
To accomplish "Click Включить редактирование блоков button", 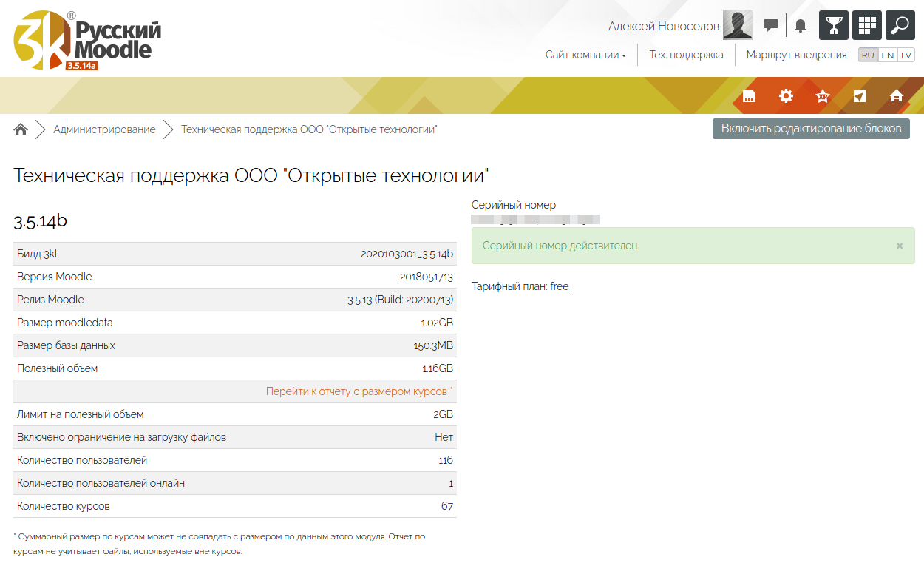I will coord(811,129).
